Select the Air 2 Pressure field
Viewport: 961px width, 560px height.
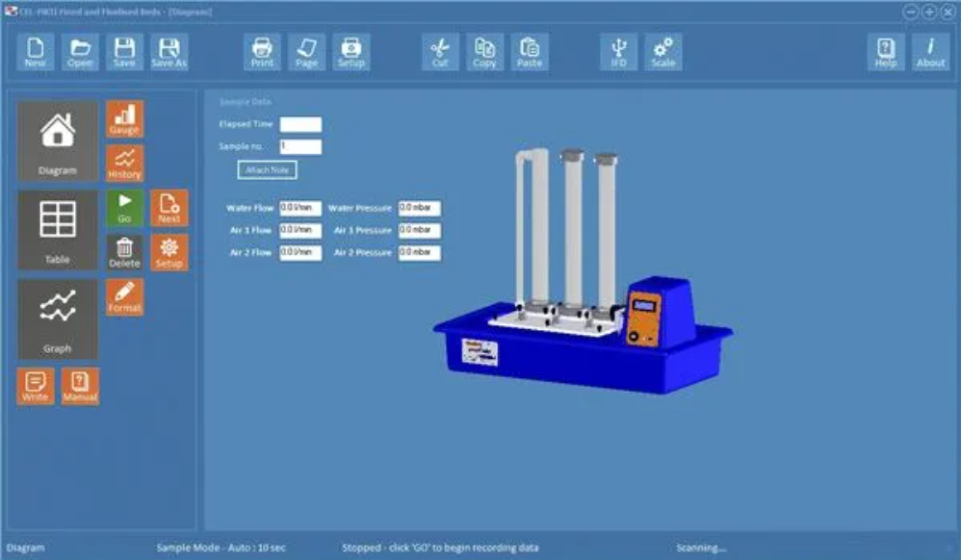point(419,253)
